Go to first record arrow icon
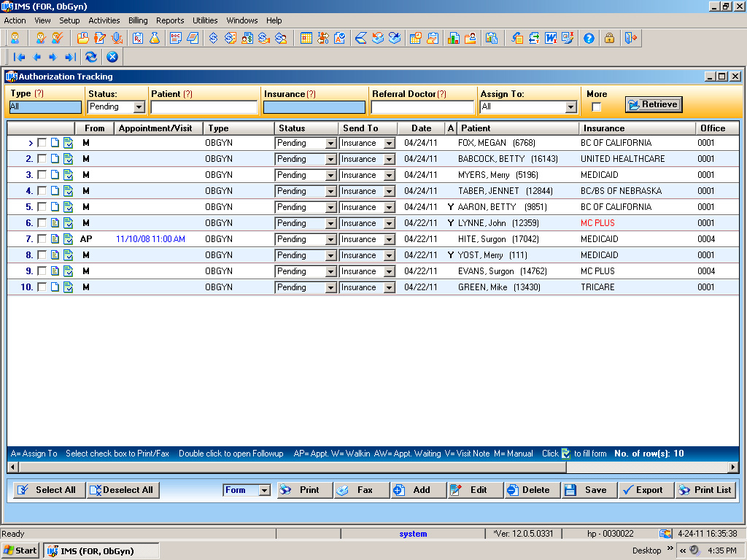This screenshot has height=560, width=747. 19,57
